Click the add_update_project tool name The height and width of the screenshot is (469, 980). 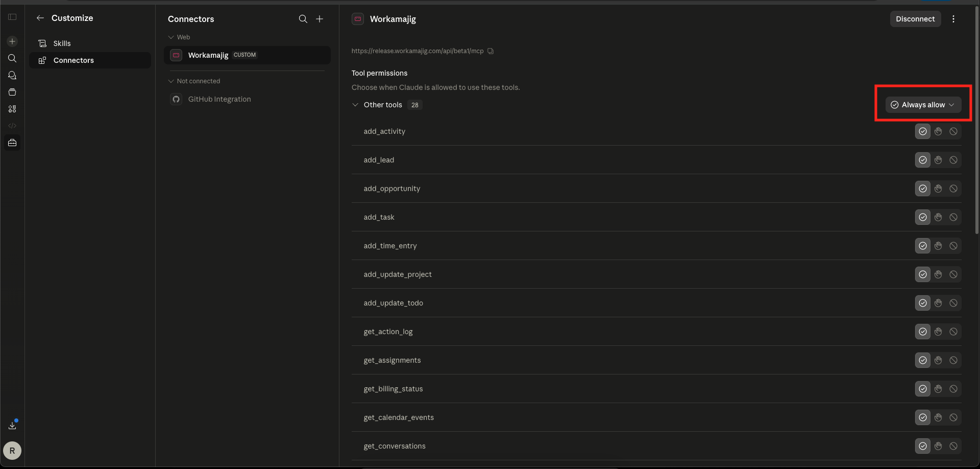[398, 274]
